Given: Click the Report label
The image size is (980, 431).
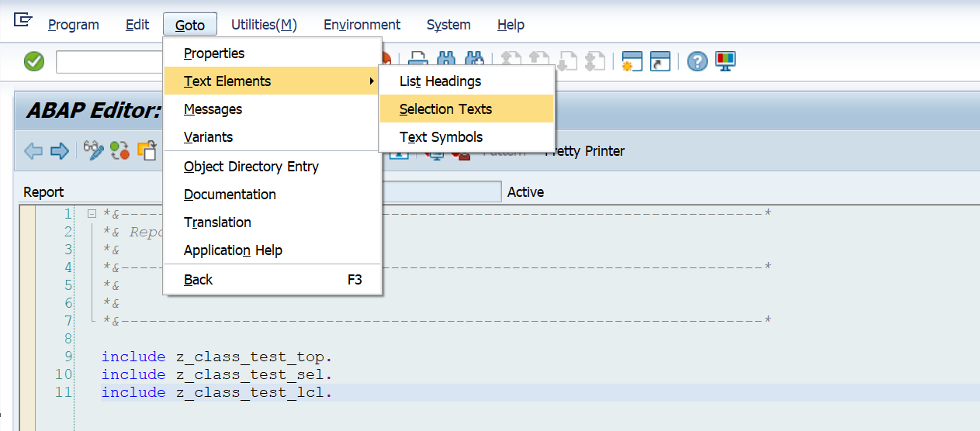Looking at the screenshot, I should (x=43, y=192).
